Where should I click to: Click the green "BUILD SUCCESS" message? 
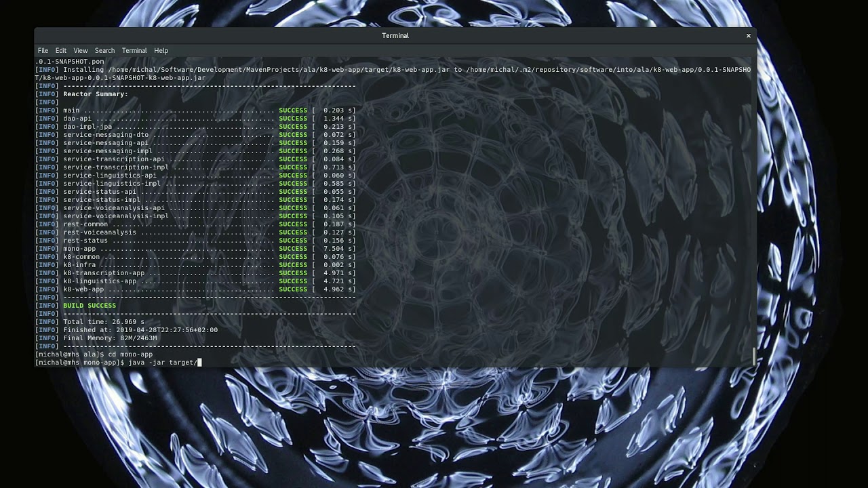click(x=90, y=306)
